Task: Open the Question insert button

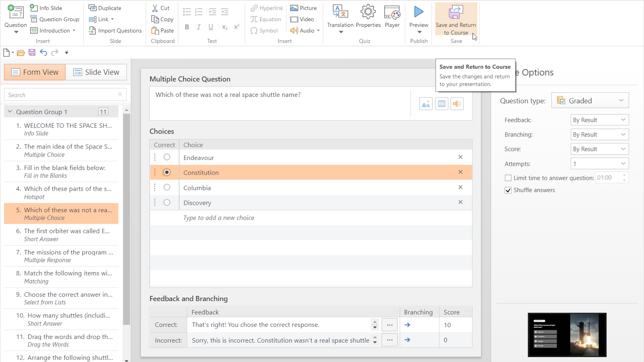Action: tap(15, 19)
